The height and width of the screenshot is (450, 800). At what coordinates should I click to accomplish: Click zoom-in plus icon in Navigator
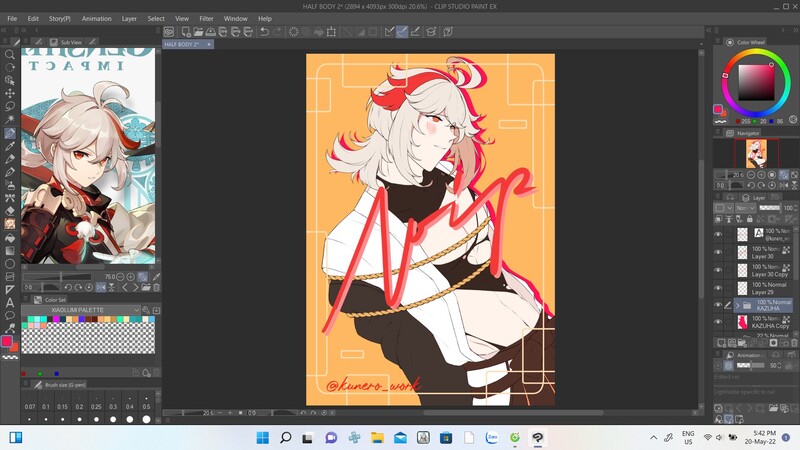coord(761,174)
